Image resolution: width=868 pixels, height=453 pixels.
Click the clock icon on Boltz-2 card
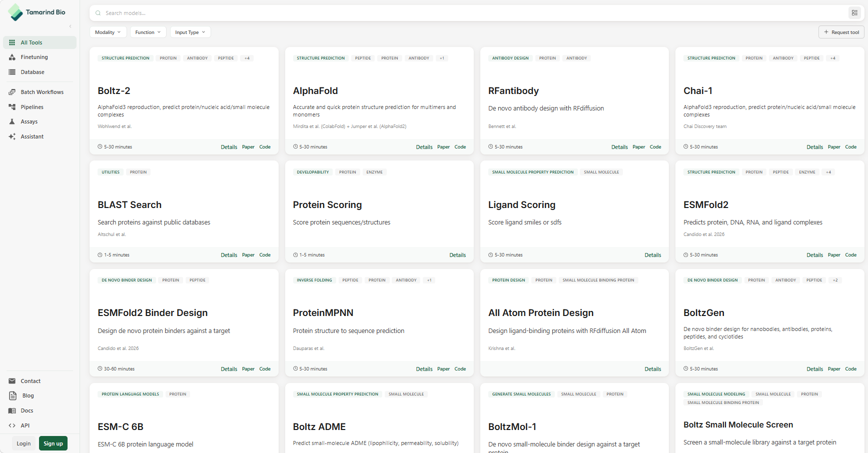click(100, 146)
